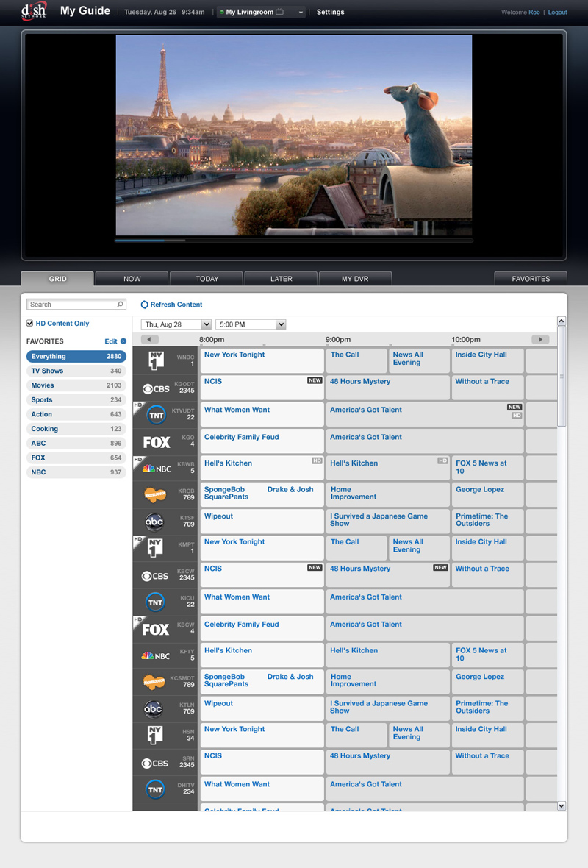Open the Favorites tab
588x868 pixels.
tap(531, 279)
